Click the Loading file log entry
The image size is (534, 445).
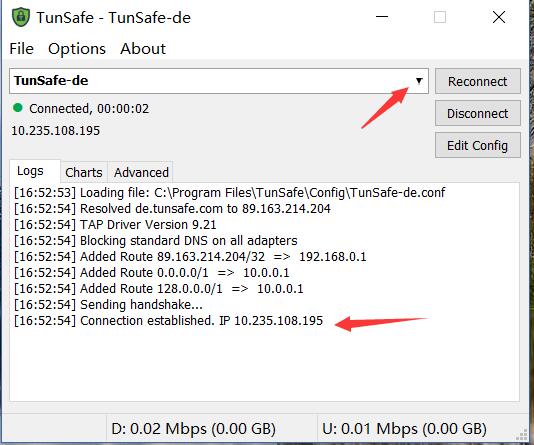pyautogui.click(x=229, y=193)
